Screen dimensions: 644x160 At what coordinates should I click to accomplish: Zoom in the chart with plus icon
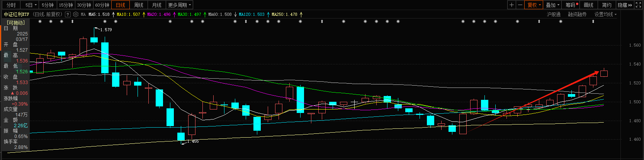(511, 5)
